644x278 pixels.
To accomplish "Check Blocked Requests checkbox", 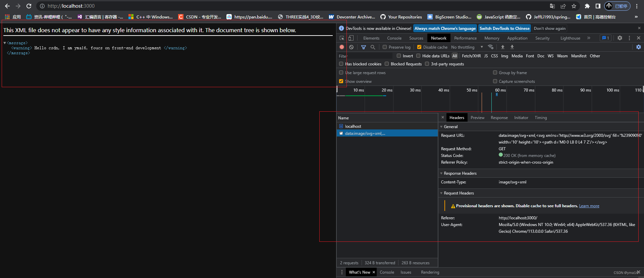I will point(387,64).
